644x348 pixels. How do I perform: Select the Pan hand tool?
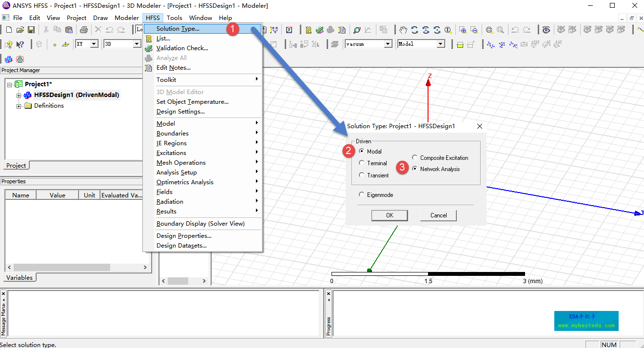[x=403, y=30]
